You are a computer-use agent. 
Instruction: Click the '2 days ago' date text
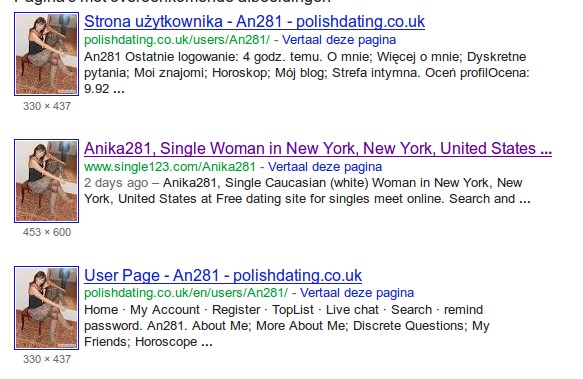point(116,183)
